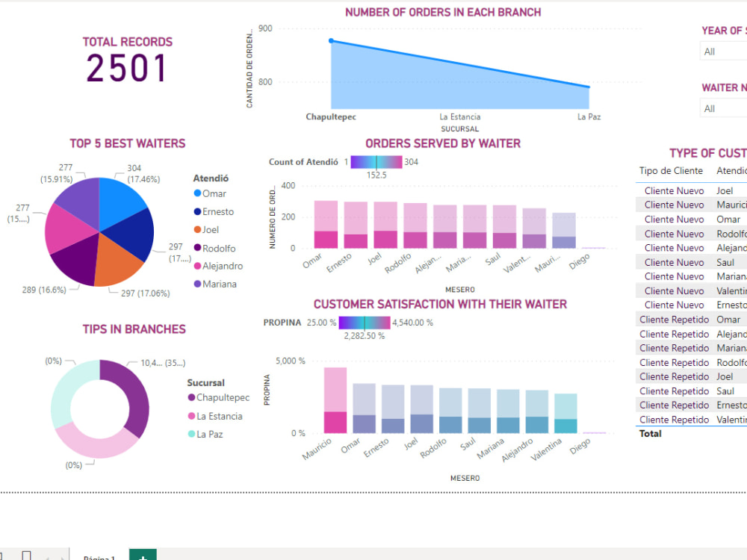This screenshot has width=747, height=560.
Task: Click Omar's bar in Customer Satisfaction chart
Action: [x=364, y=408]
